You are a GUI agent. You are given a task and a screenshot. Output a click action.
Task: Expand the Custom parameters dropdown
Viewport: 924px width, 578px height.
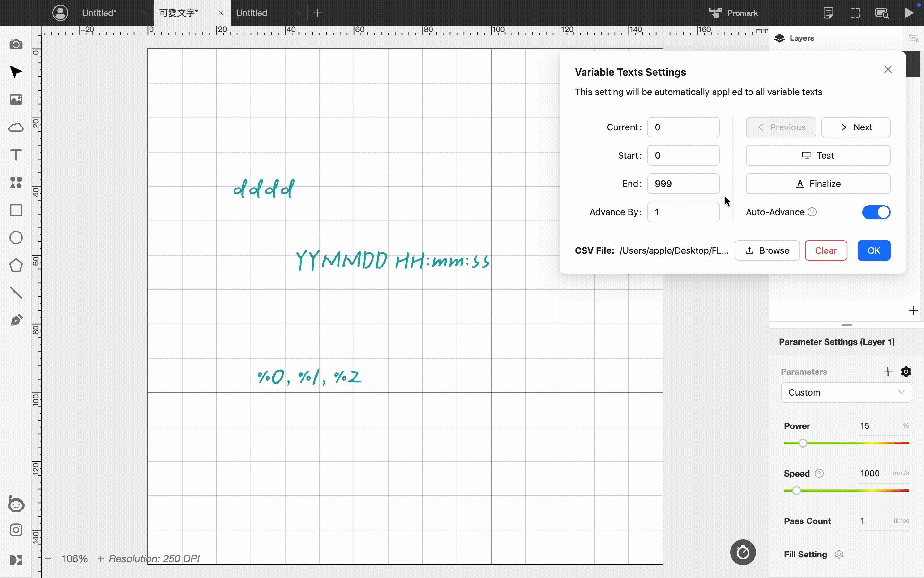pos(846,392)
